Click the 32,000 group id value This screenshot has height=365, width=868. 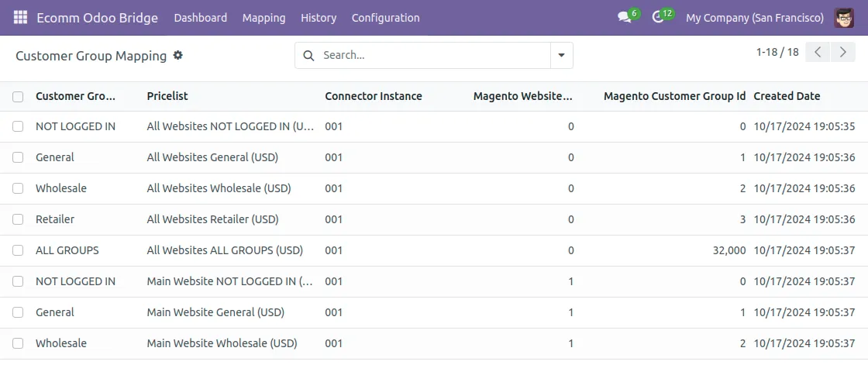point(729,250)
